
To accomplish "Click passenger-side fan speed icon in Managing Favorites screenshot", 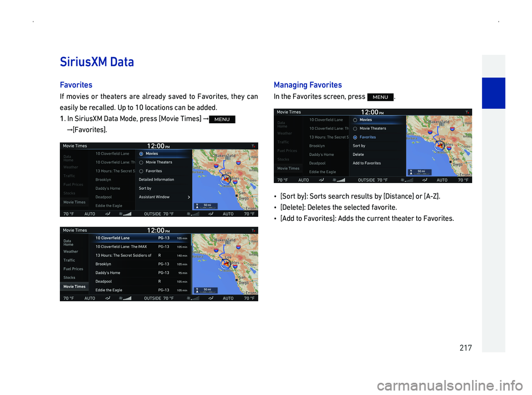I will tap(407, 180).
